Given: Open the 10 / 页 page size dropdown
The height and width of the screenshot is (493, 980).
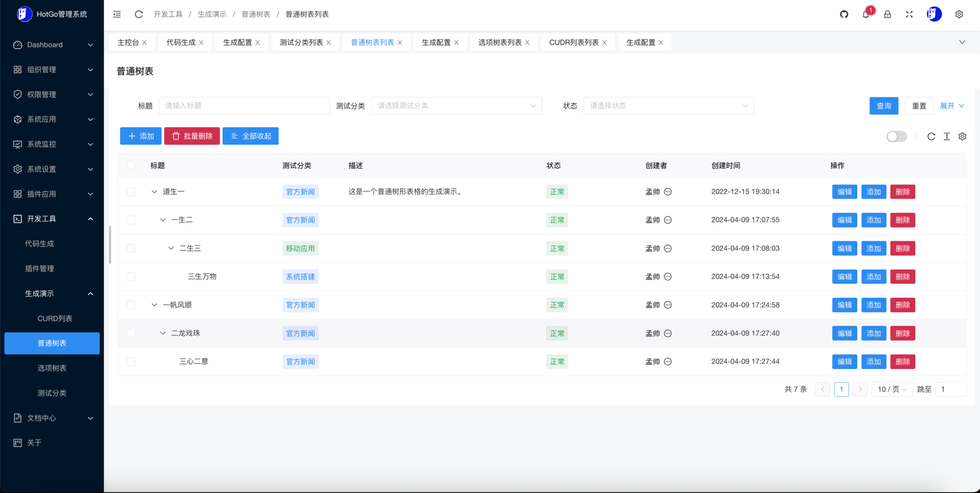Looking at the screenshot, I should (x=892, y=389).
